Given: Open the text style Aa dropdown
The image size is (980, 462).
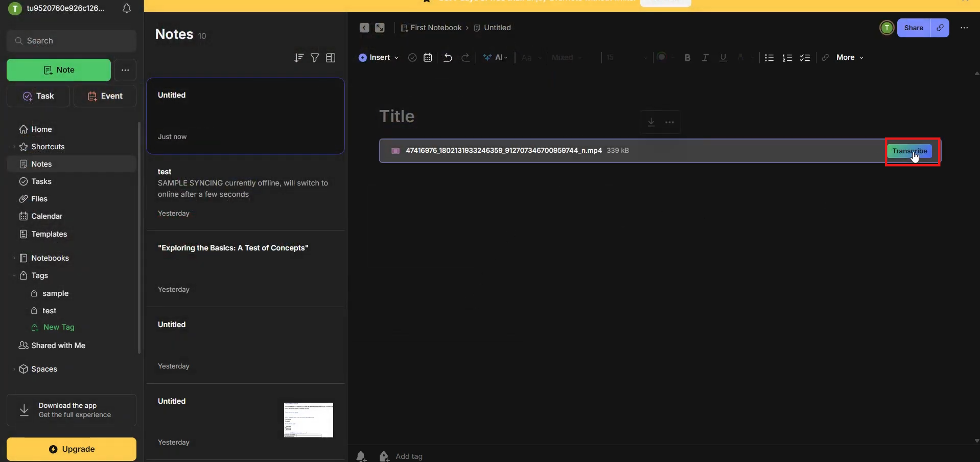Looking at the screenshot, I should [531, 58].
